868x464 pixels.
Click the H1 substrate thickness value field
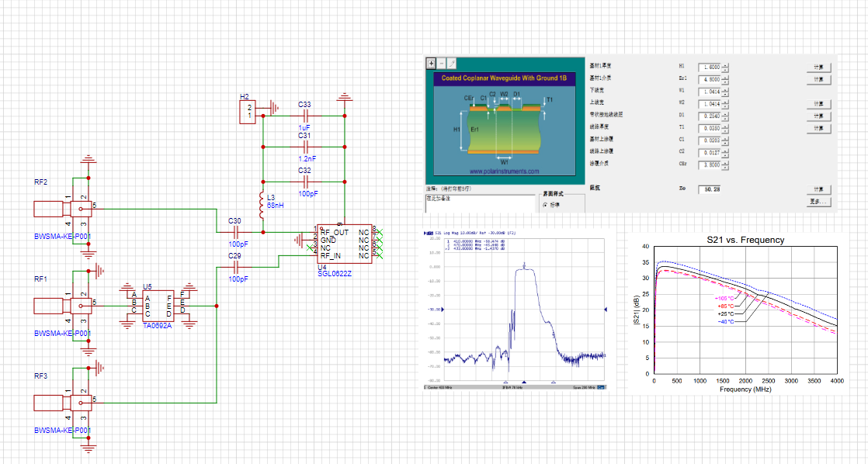point(710,67)
